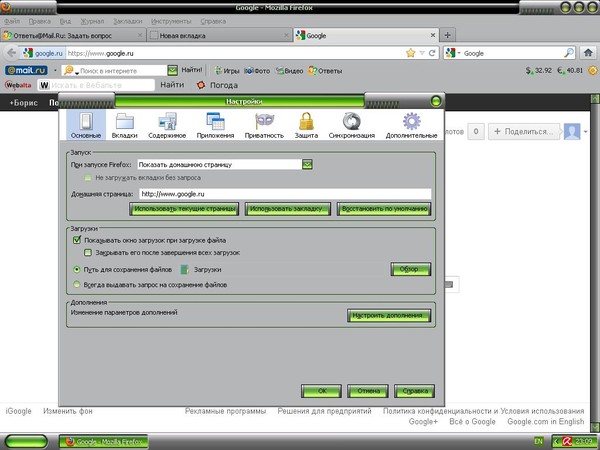This screenshot has height=450, width=600.
Task: Open the Защита padlock panel
Action: tap(306, 125)
